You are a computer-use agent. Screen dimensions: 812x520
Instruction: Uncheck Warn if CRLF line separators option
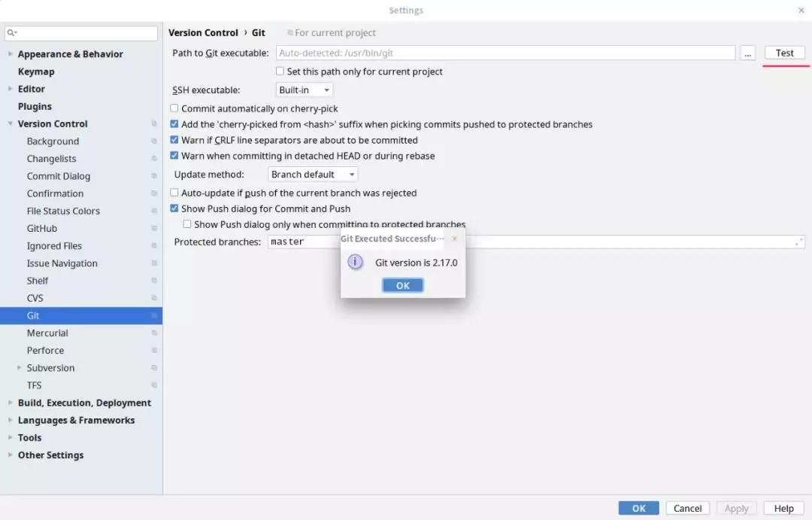[x=174, y=140]
